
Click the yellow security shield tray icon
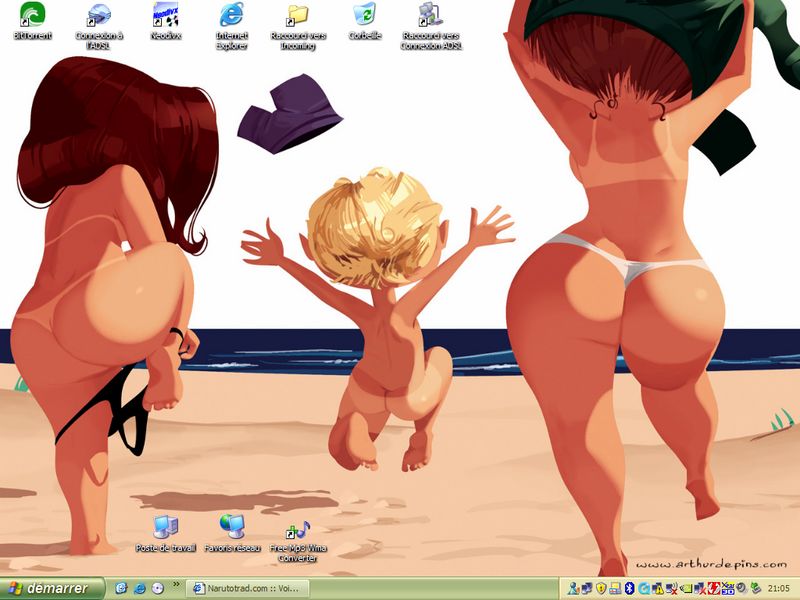(602, 589)
